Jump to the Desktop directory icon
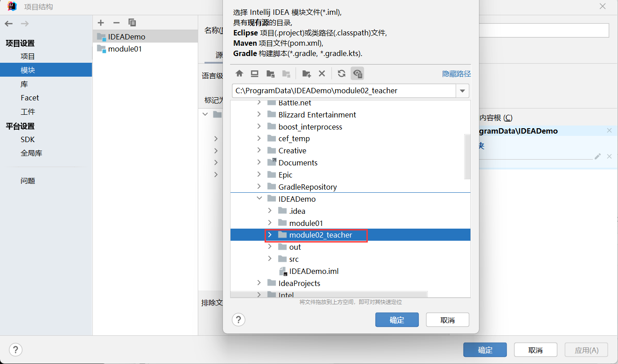This screenshot has height=364, width=618. pyautogui.click(x=255, y=74)
